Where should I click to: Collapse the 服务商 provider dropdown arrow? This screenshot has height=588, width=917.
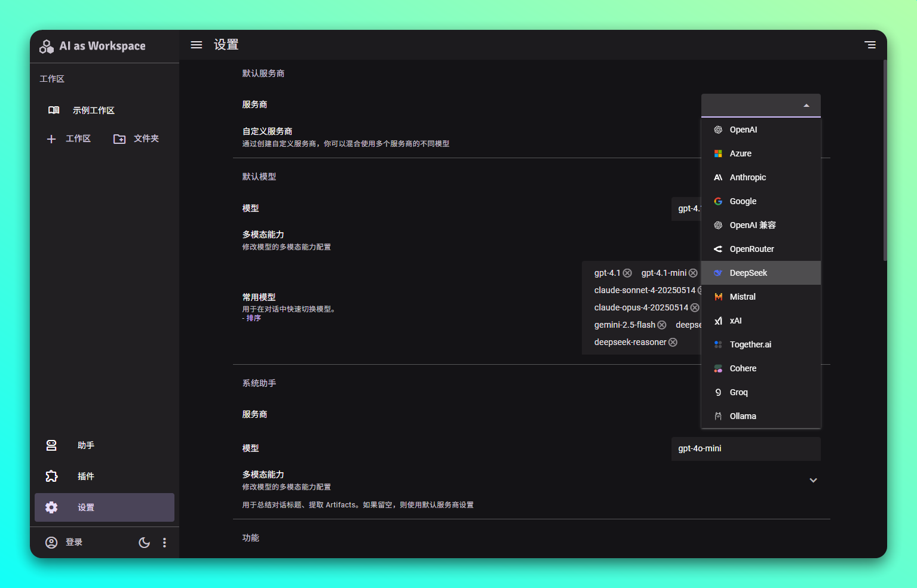806,106
